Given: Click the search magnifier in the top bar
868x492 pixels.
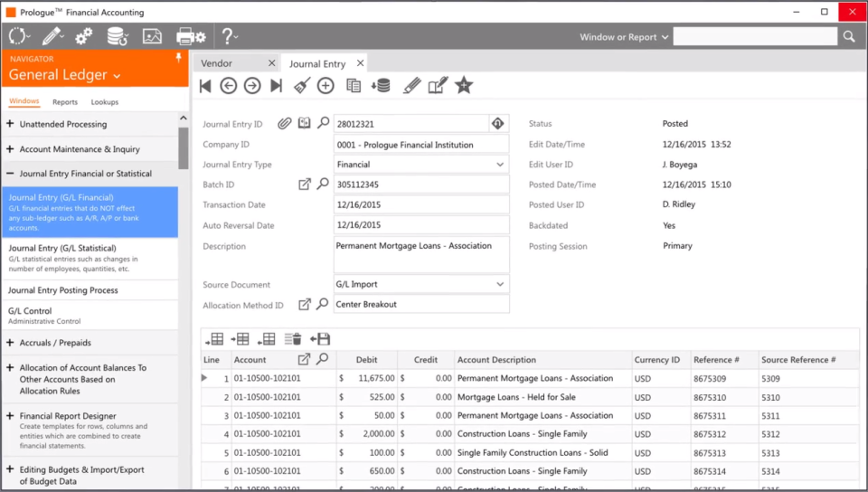Looking at the screenshot, I should coord(849,36).
